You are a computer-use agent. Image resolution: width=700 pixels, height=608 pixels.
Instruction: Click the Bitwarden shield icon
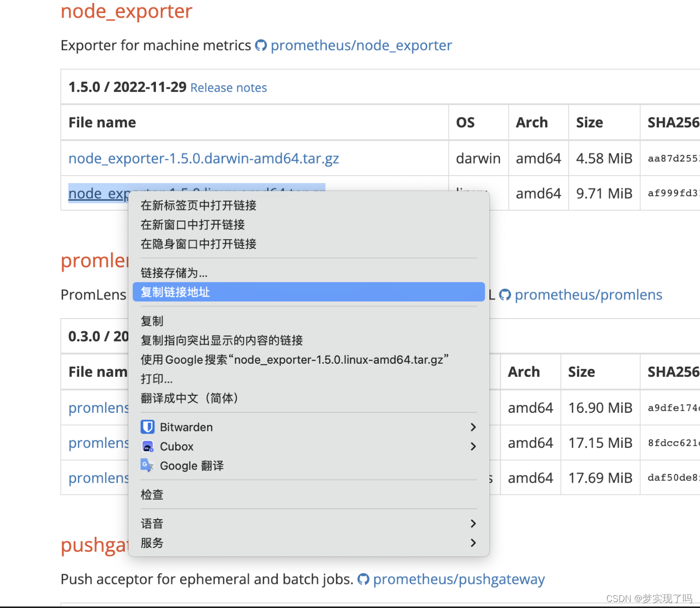(x=147, y=427)
